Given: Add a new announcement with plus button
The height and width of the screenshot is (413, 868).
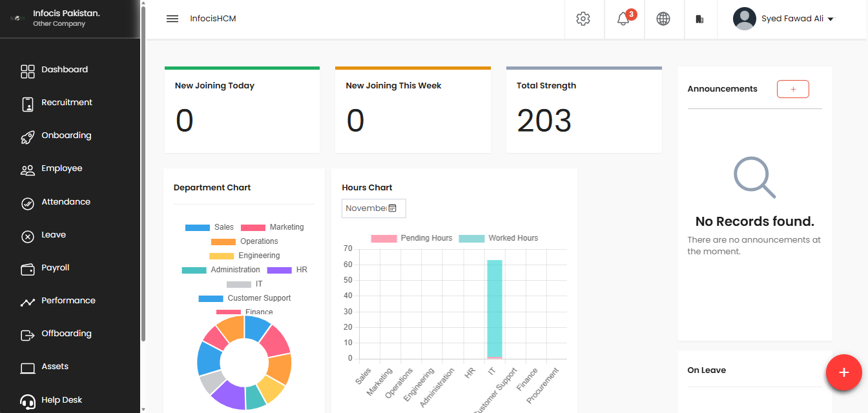Looking at the screenshot, I should pyautogui.click(x=792, y=89).
